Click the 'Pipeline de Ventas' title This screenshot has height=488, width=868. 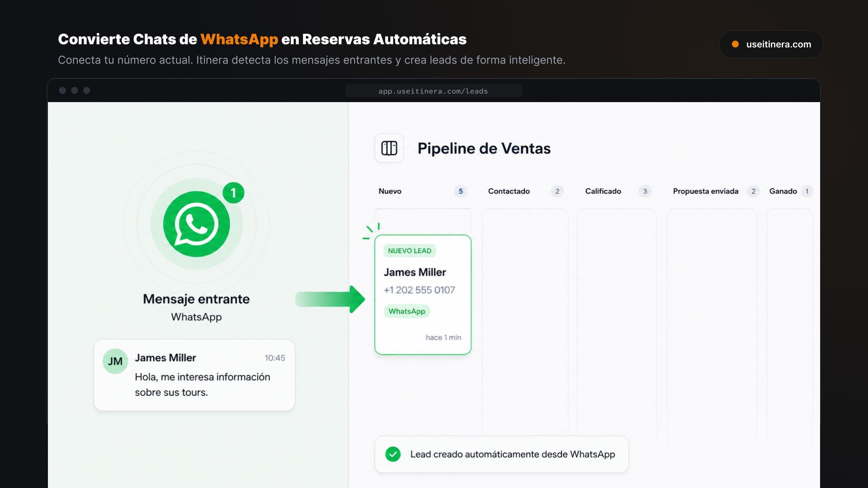pos(484,148)
